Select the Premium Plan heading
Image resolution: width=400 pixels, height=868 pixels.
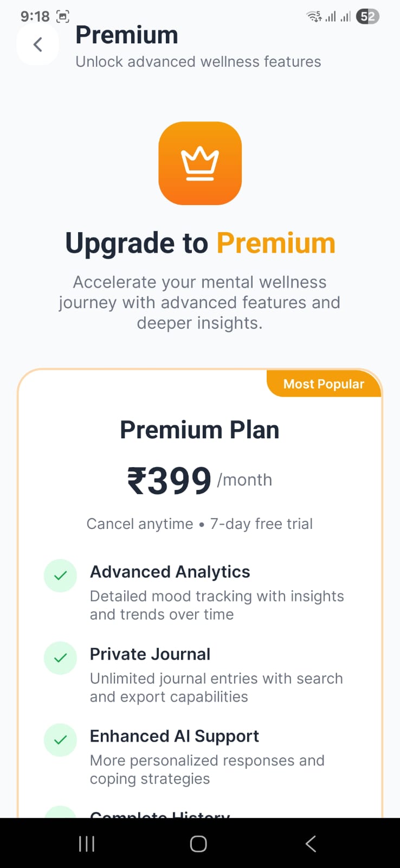pyautogui.click(x=199, y=430)
